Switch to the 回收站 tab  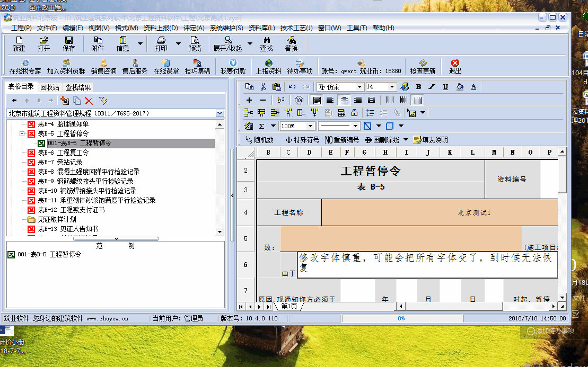tap(50, 87)
